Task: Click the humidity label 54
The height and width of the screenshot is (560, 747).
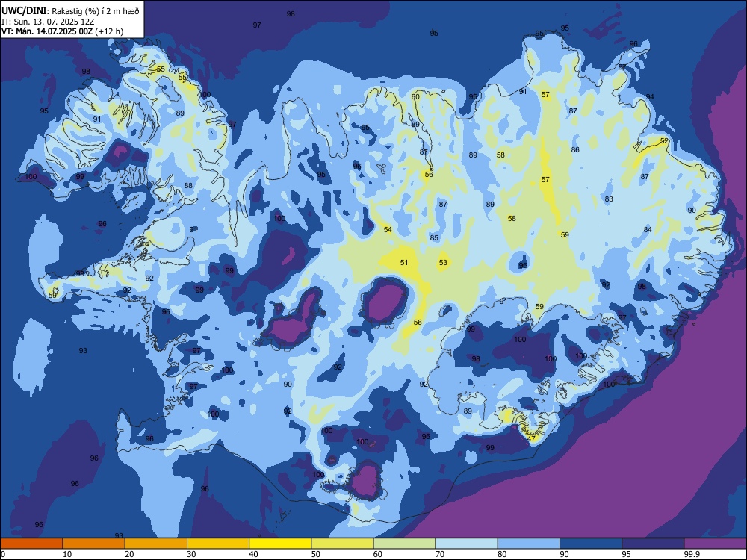Action: click(388, 229)
